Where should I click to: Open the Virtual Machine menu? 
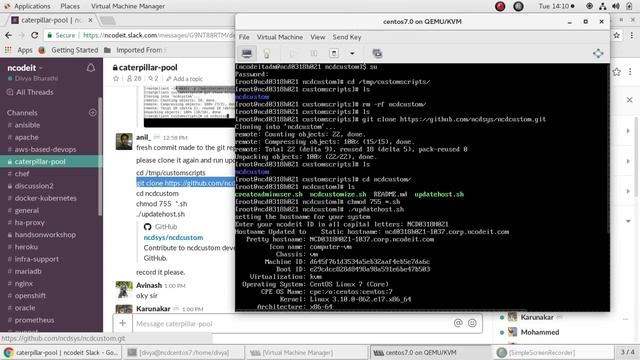280,37
